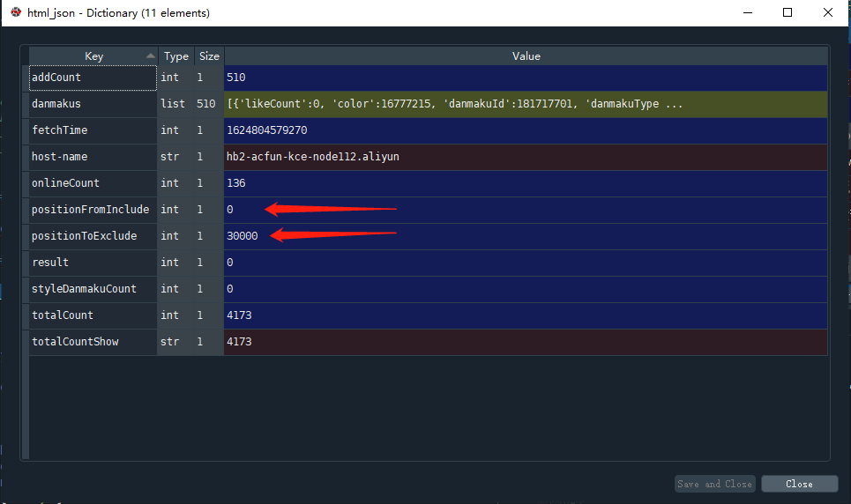
Task: Click the Spyder icon in title bar
Action: (x=16, y=12)
